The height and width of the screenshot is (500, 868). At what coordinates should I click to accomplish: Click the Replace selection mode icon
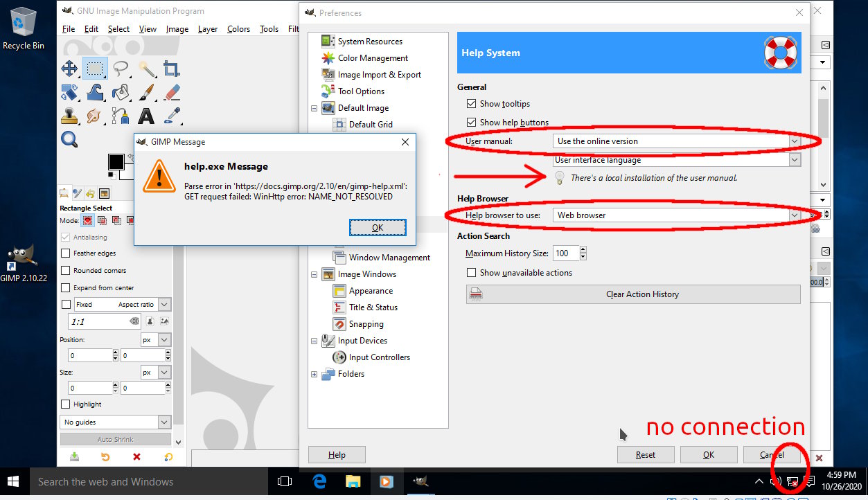pos(88,220)
